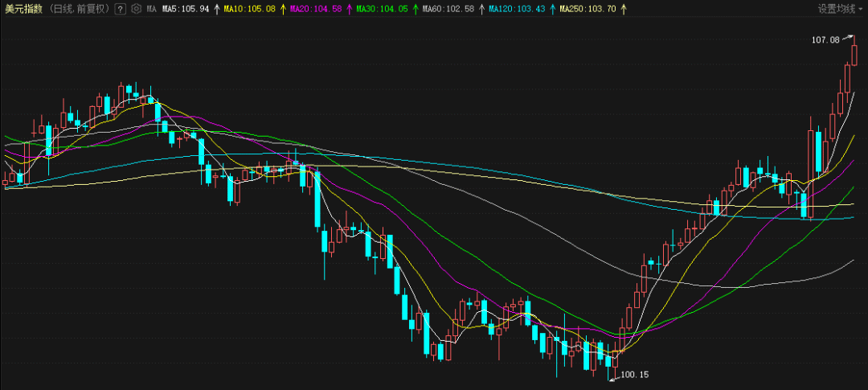The width and height of the screenshot is (868, 390).
Task: Open the 设置均线 dropdown
Action: pyautogui.click(x=842, y=9)
